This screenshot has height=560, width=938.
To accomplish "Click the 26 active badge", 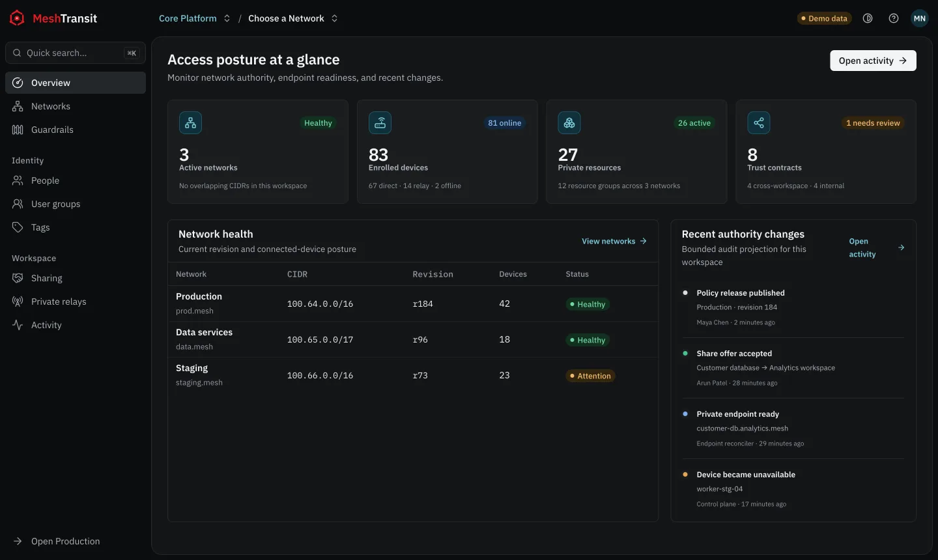I will 694,123.
